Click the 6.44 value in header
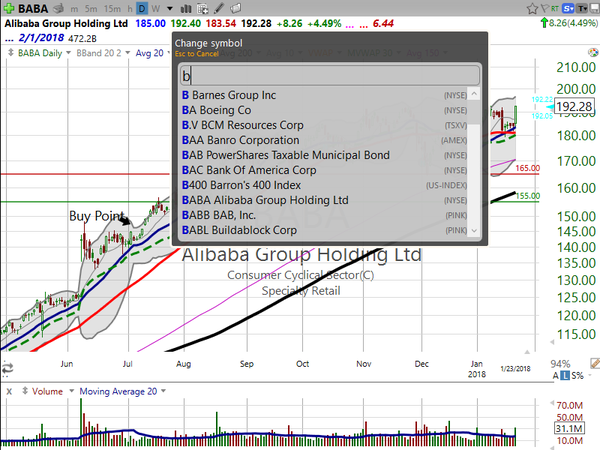Viewport: 600px width, 450px height. (x=383, y=24)
